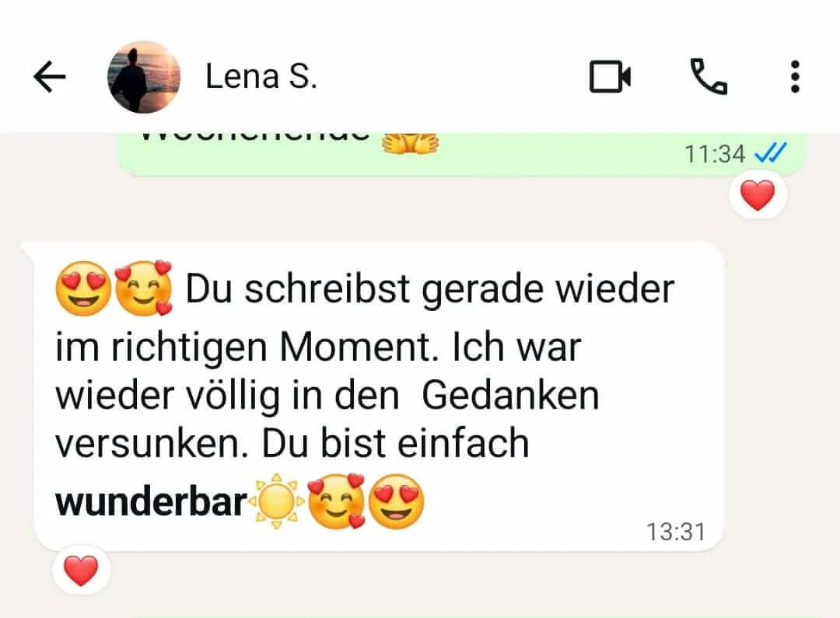Tap heart reaction below the received message
The image size is (840, 618).
tap(82, 571)
